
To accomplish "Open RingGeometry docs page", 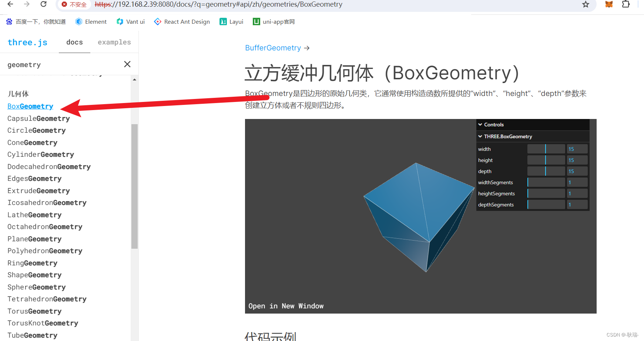I will coord(33,263).
